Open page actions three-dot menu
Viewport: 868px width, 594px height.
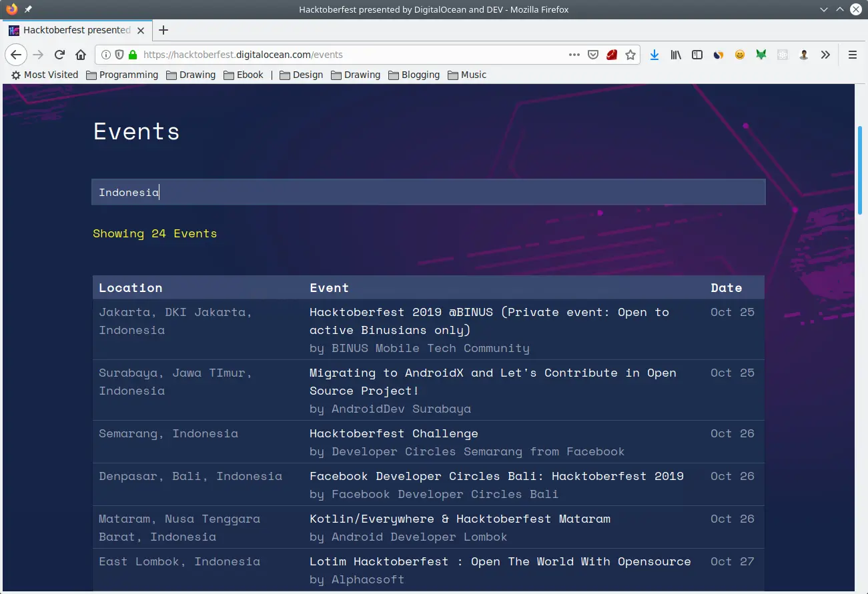click(x=574, y=55)
